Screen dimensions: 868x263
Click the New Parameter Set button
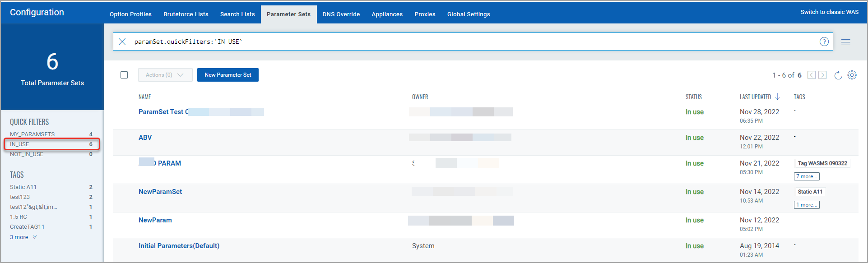pos(228,75)
